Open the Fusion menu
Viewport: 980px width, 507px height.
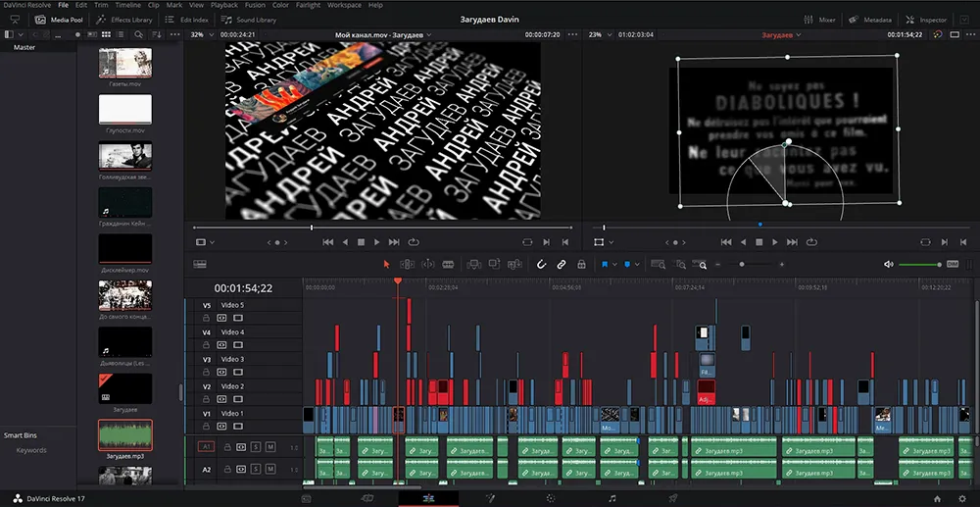coord(255,5)
